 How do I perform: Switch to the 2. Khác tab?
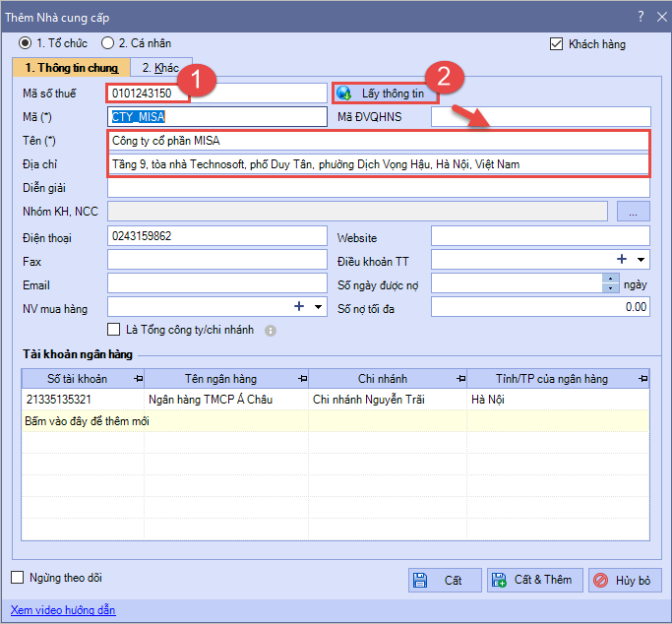pos(160,68)
